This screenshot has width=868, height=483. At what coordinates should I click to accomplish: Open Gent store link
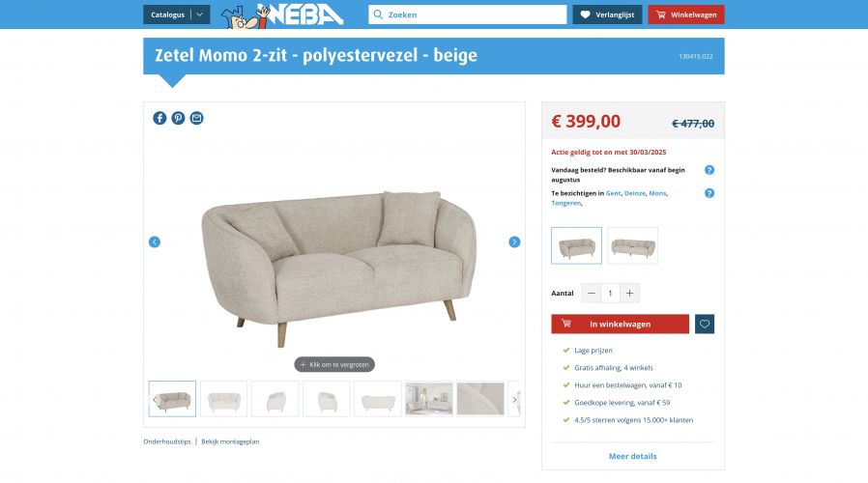point(613,193)
